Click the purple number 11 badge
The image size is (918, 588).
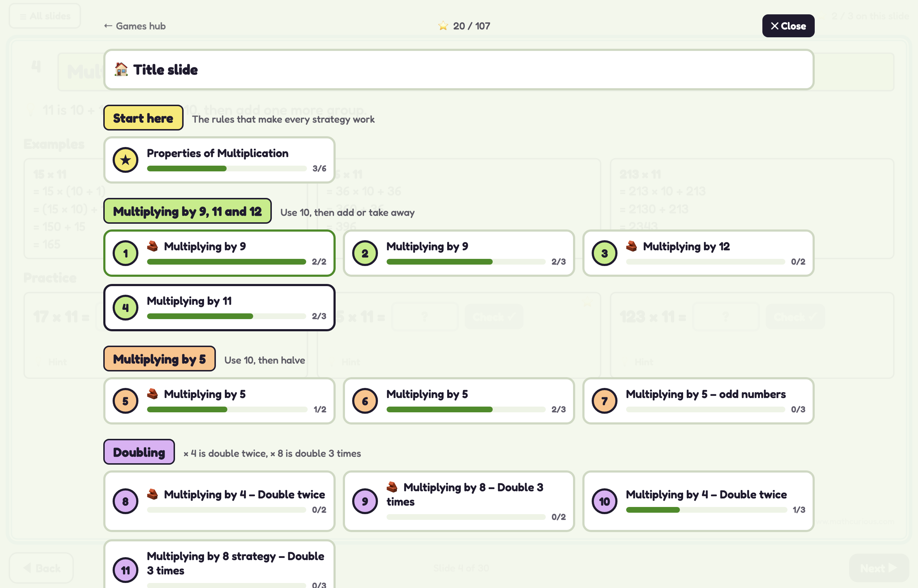(x=125, y=570)
